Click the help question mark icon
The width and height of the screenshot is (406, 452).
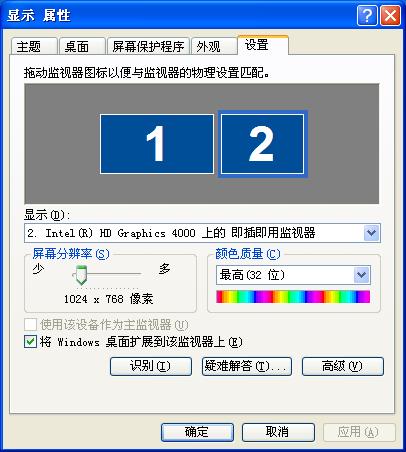pyautogui.click(x=367, y=15)
